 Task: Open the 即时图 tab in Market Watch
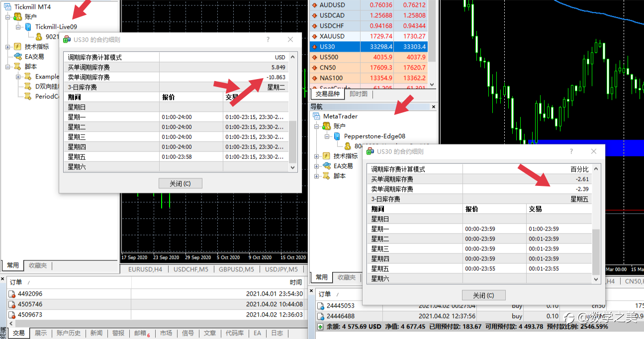point(358,93)
